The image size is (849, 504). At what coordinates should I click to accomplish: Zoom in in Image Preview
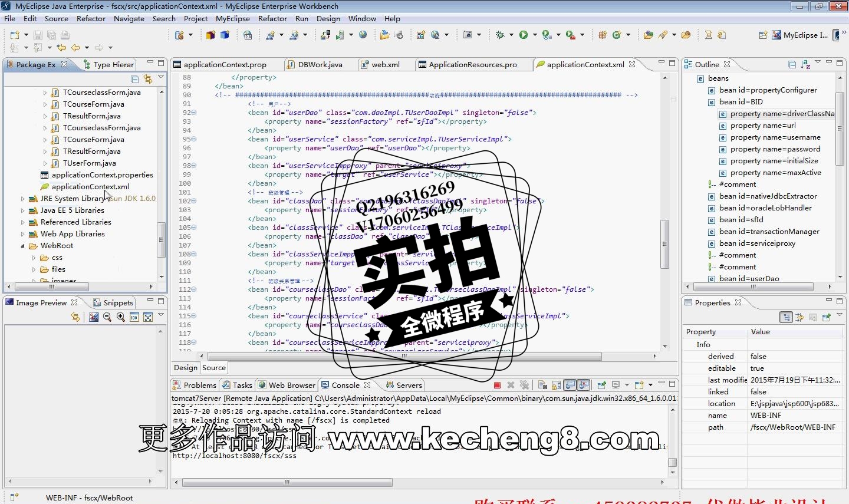coord(121,317)
